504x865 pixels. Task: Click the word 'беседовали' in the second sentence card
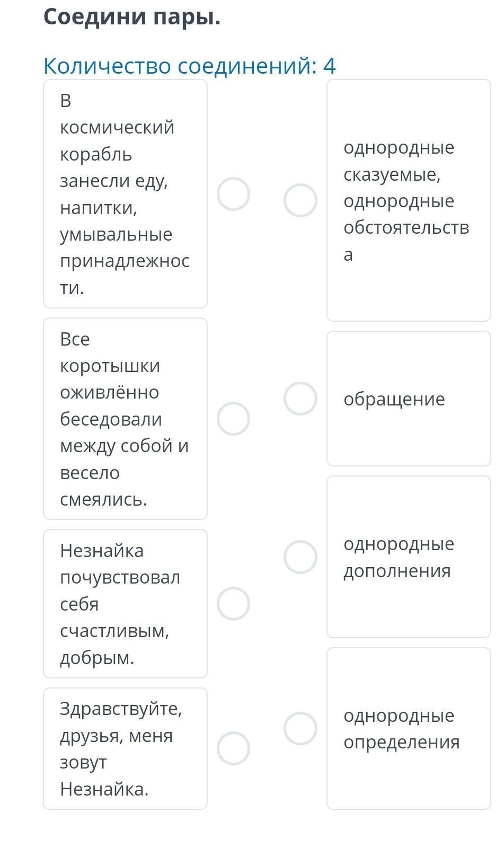pos(111,419)
